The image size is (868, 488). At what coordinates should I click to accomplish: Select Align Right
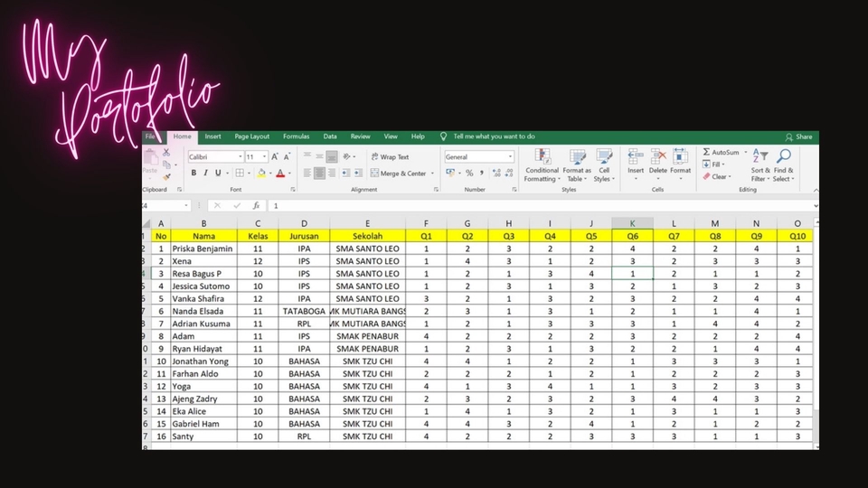(332, 174)
